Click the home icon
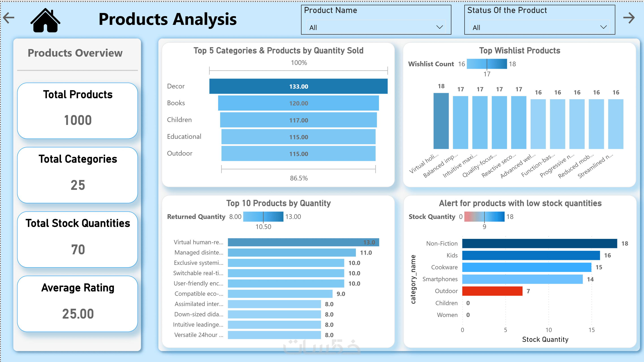Viewport: 644px width, 362px height. pos(45,21)
